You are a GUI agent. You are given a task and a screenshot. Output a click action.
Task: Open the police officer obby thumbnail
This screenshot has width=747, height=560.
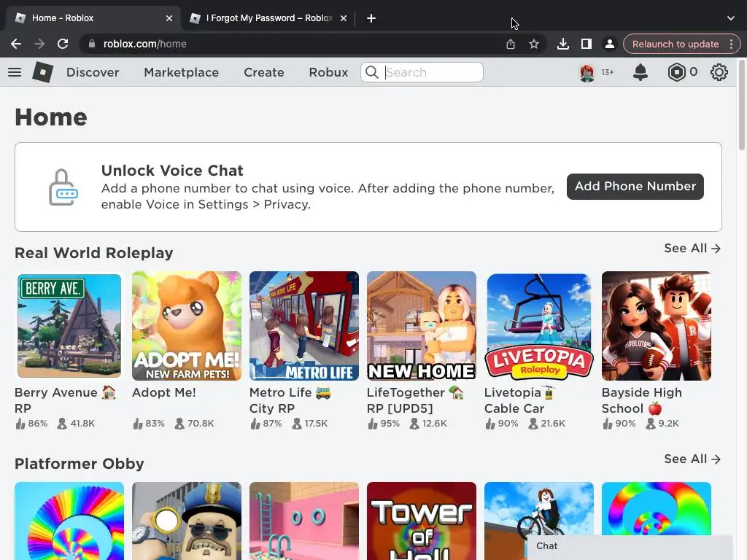pyautogui.click(x=187, y=521)
